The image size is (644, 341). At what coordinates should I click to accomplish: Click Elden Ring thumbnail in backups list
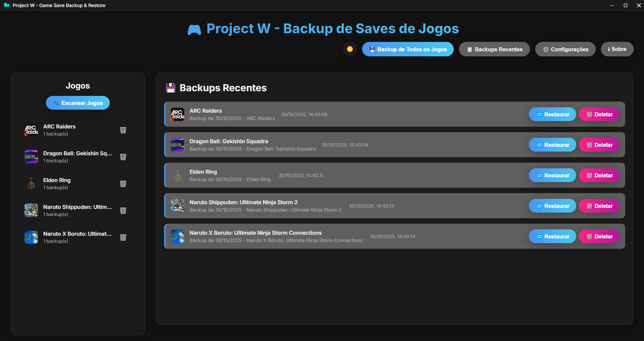[178, 175]
